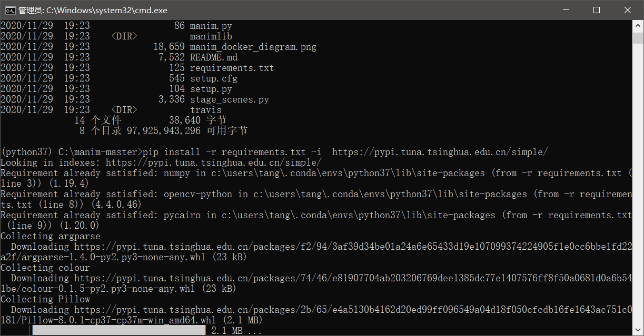Click the vertical scrollbar thumb
The width and height of the screenshot is (644, 336).
(x=638, y=38)
